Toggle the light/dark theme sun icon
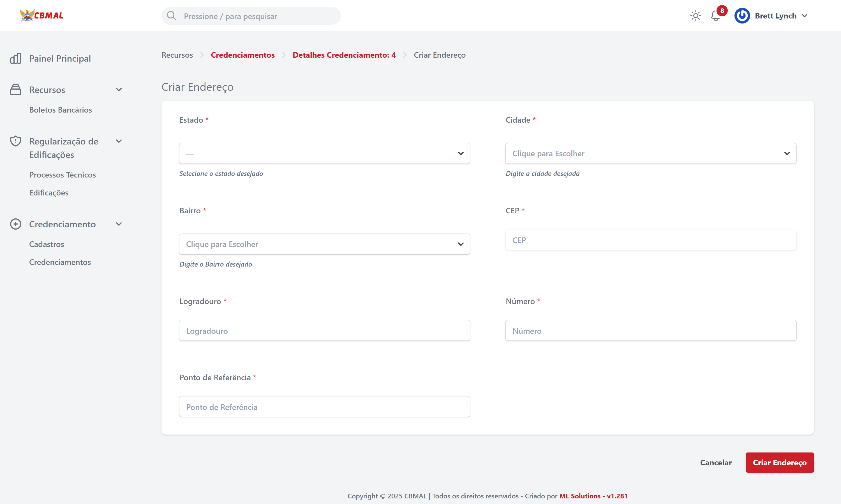Image resolution: width=841 pixels, height=504 pixels. click(x=696, y=16)
